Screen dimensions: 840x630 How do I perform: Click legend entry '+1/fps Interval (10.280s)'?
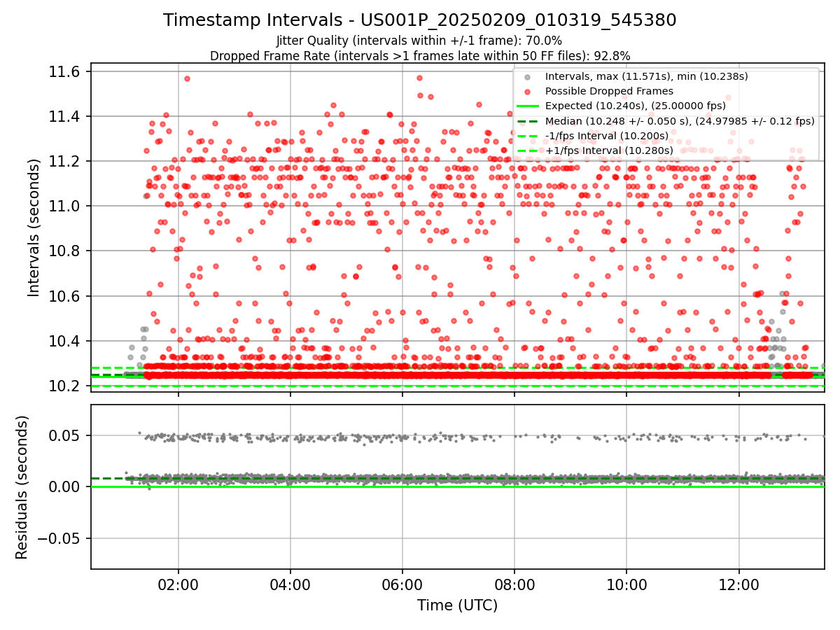coord(609,150)
